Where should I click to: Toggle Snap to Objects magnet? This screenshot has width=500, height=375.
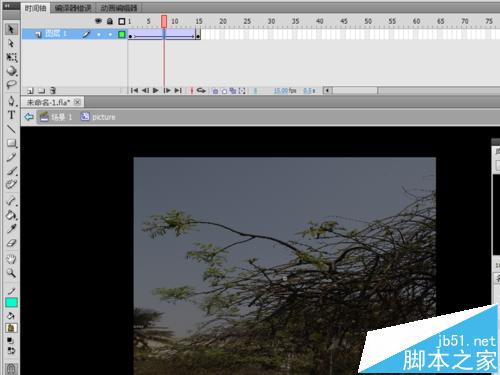(11, 369)
